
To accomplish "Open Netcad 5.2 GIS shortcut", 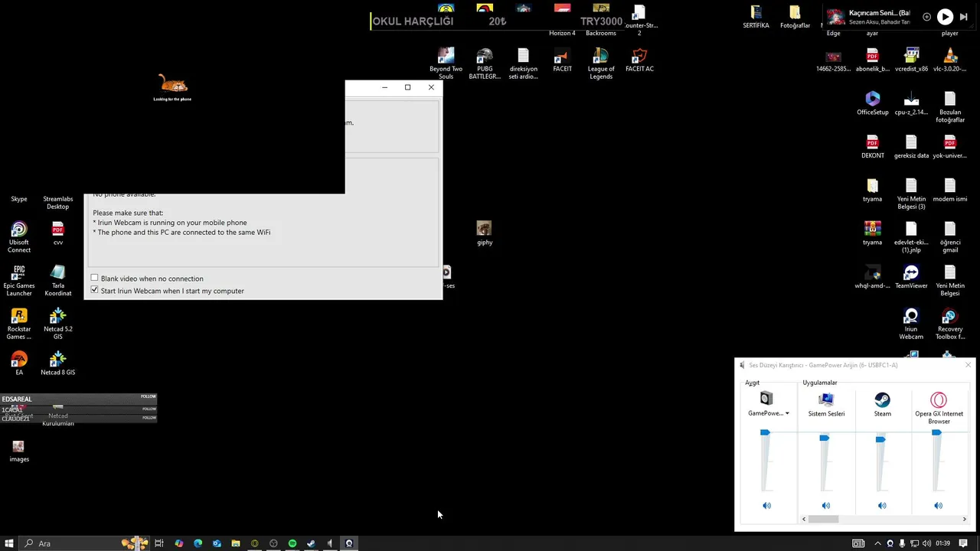I will (x=57, y=324).
